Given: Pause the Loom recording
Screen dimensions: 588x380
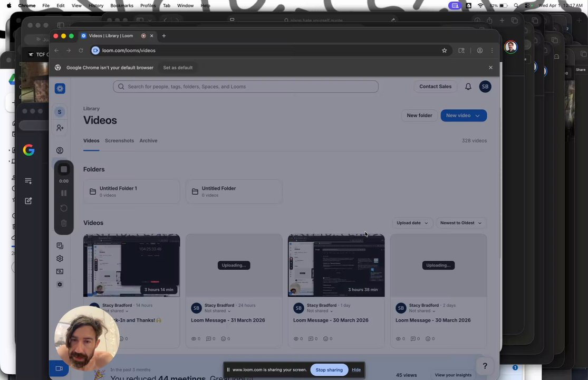Looking at the screenshot, I should point(64,193).
